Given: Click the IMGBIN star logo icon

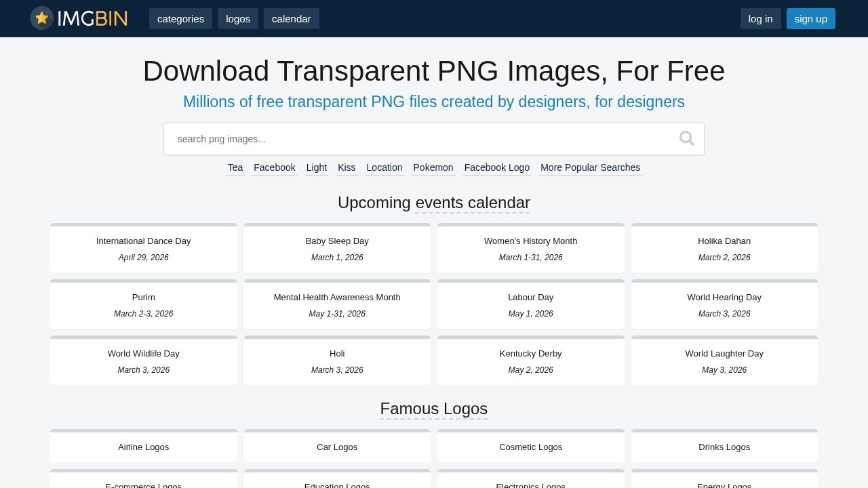Looking at the screenshot, I should pos(42,18).
